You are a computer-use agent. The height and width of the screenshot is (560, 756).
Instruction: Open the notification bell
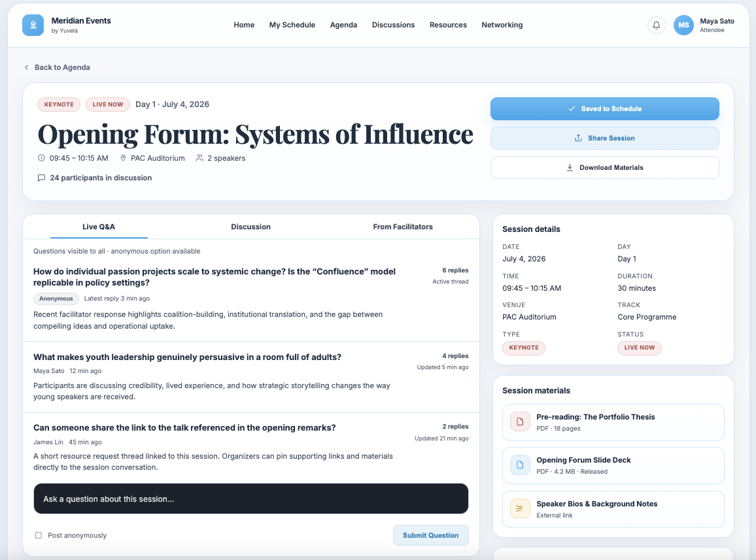click(x=656, y=25)
